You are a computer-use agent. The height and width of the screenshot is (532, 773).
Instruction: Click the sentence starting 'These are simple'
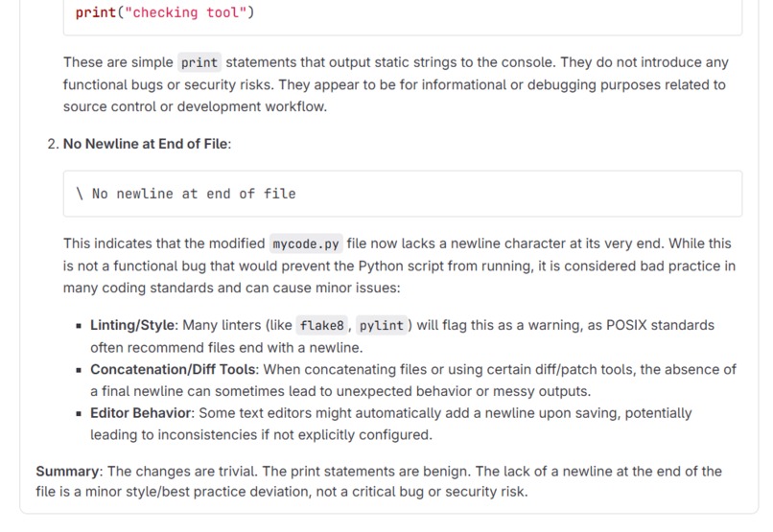(119, 63)
